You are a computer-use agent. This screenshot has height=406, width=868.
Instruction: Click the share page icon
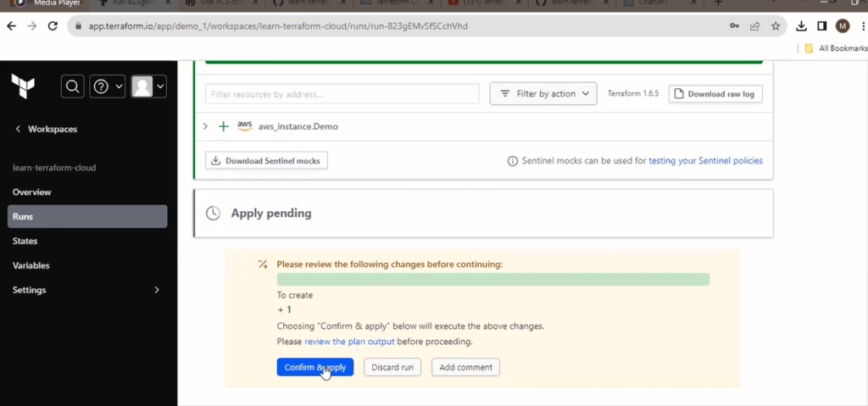754,26
